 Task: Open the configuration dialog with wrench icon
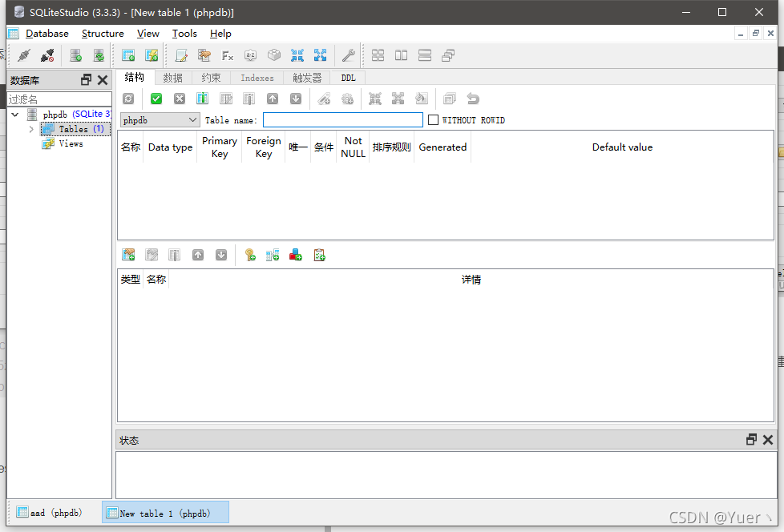click(348, 55)
